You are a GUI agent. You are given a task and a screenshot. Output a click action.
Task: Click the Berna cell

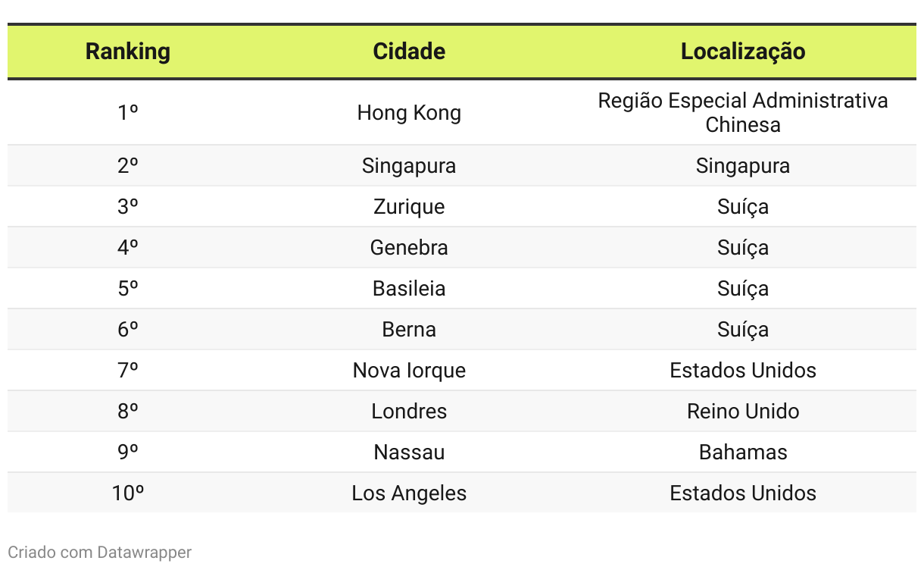(409, 330)
